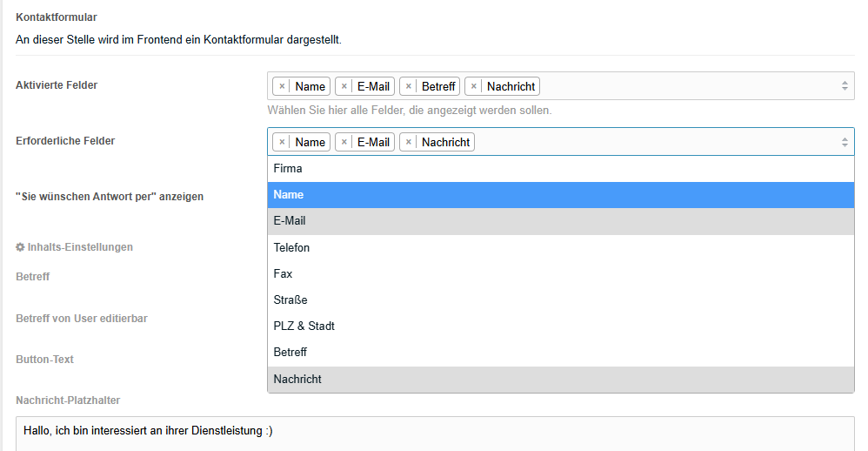Remove Nachricht tag from Erforderliche Felder

pyautogui.click(x=408, y=143)
